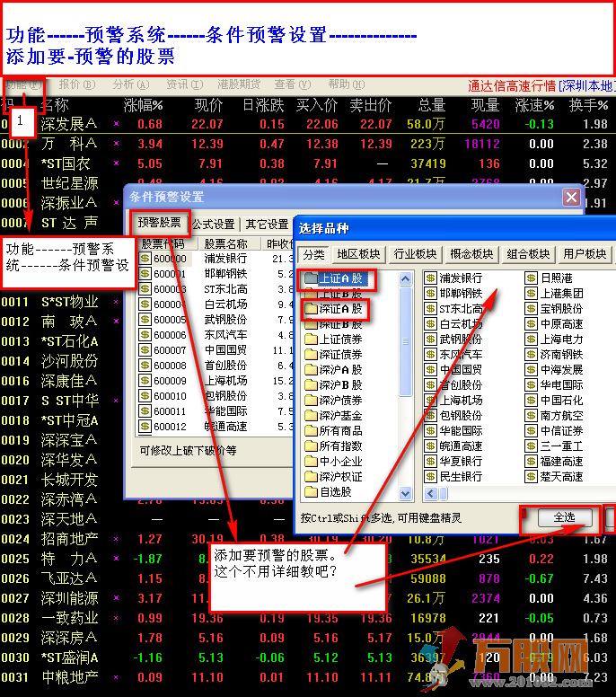The height and width of the screenshot is (697, 616).
Task: Close the 条件预警设置 dialog
Action: pyautogui.click(x=572, y=197)
